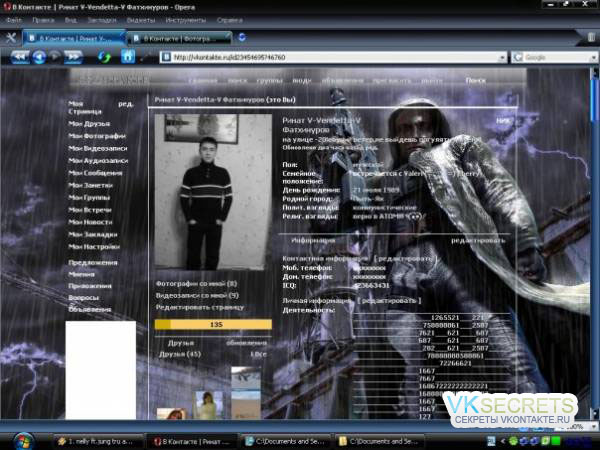Open Предложения in the sidebar
The height and width of the screenshot is (450, 600).
pyautogui.click(x=93, y=262)
